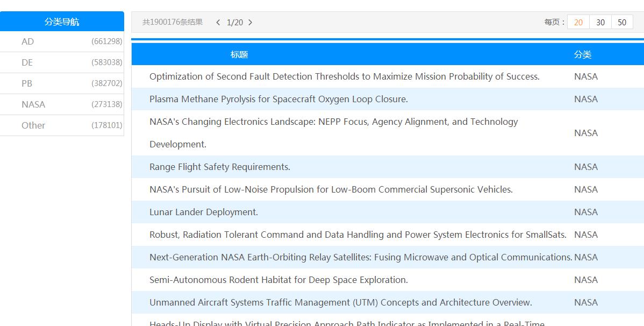
Task: Open Plasma Methane Pyrolysis article
Action: click(278, 99)
